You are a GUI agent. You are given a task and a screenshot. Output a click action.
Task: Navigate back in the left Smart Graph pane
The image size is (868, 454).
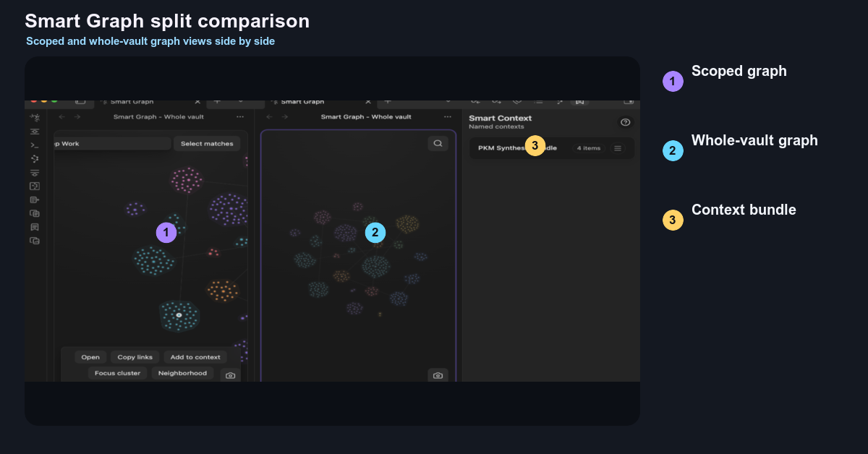(61, 116)
